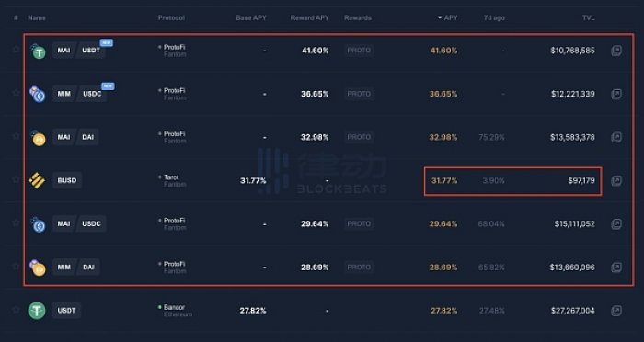The height and width of the screenshot is (342, 644).
Task: Open external link for MAI/USDT pool
Action: point(616,51)
